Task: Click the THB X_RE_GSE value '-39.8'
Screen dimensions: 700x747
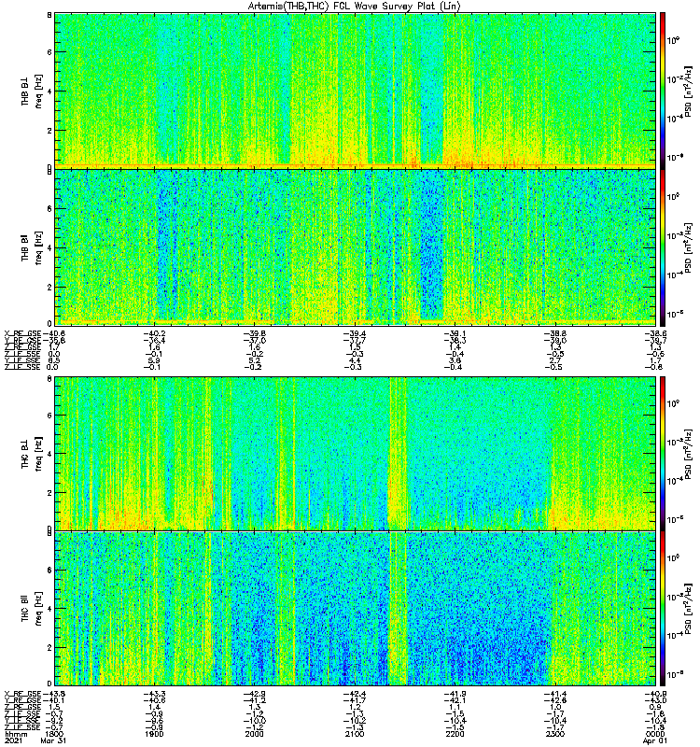Action: point(254,333)
